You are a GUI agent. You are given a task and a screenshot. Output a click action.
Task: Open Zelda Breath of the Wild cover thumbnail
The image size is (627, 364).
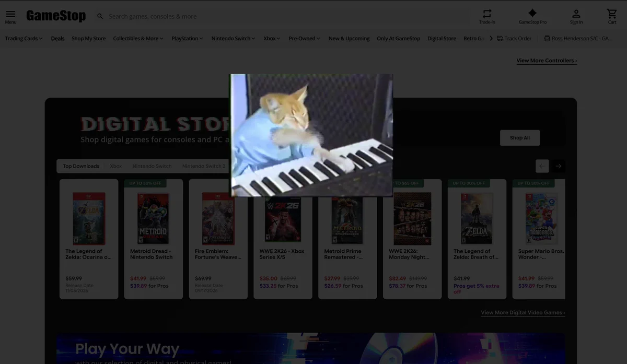coord(477,218)
